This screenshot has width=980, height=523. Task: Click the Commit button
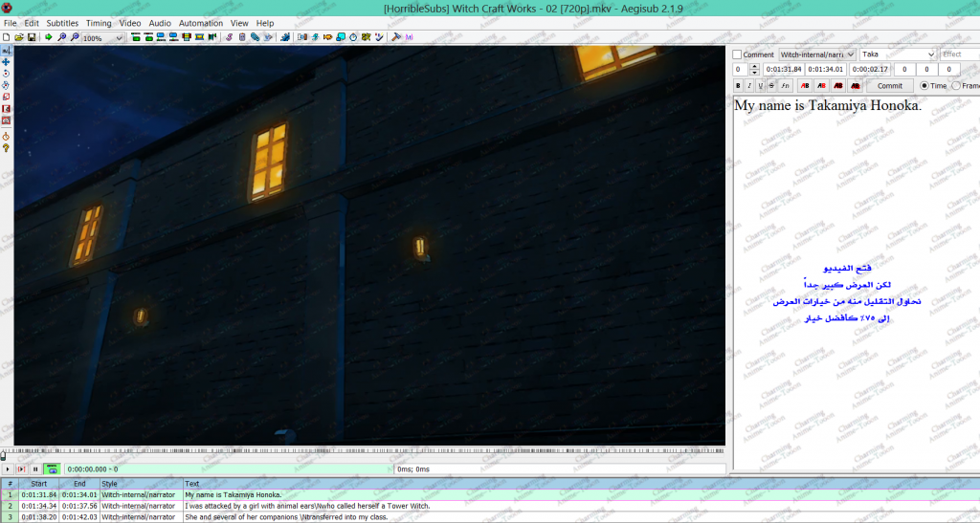(x=890, y=86)
